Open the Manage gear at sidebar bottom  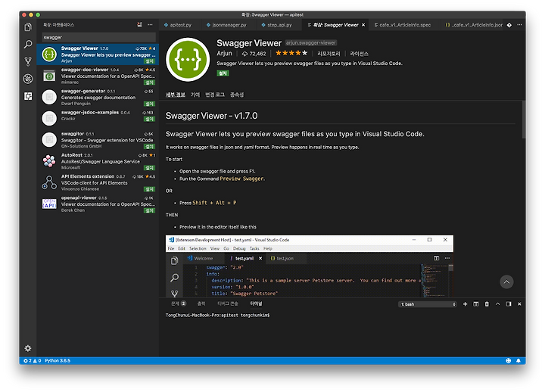click(28, 348)
